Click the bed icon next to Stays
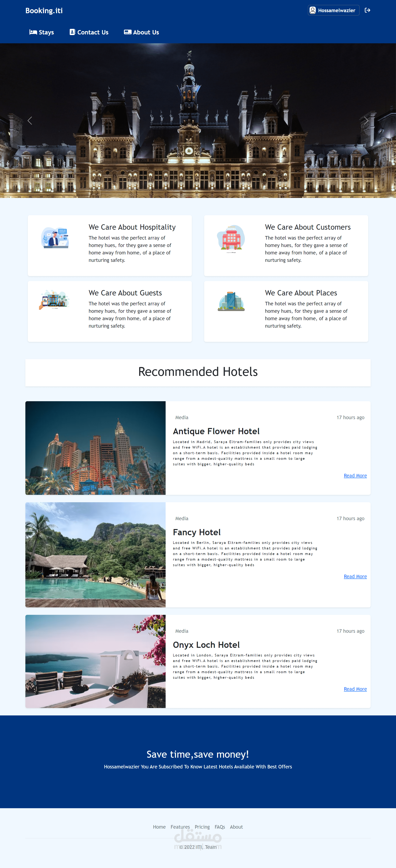 [33, 32]
